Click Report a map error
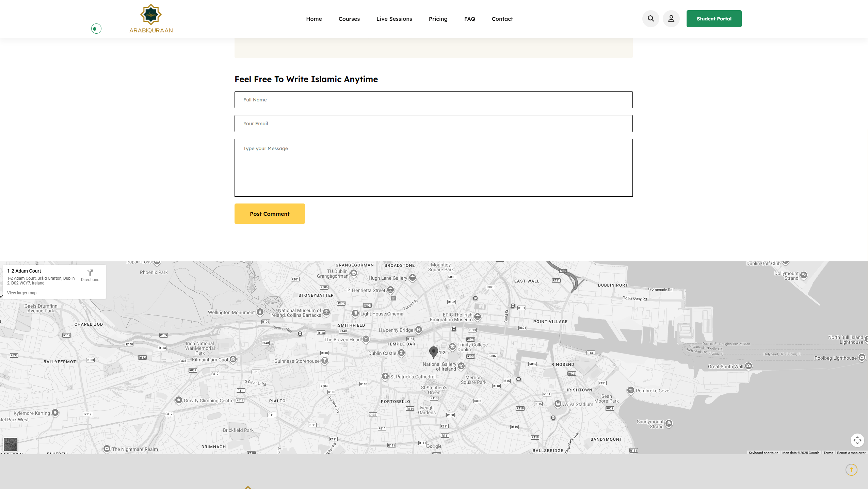This screenshot has width=868, height=489. tap(851, 453)
